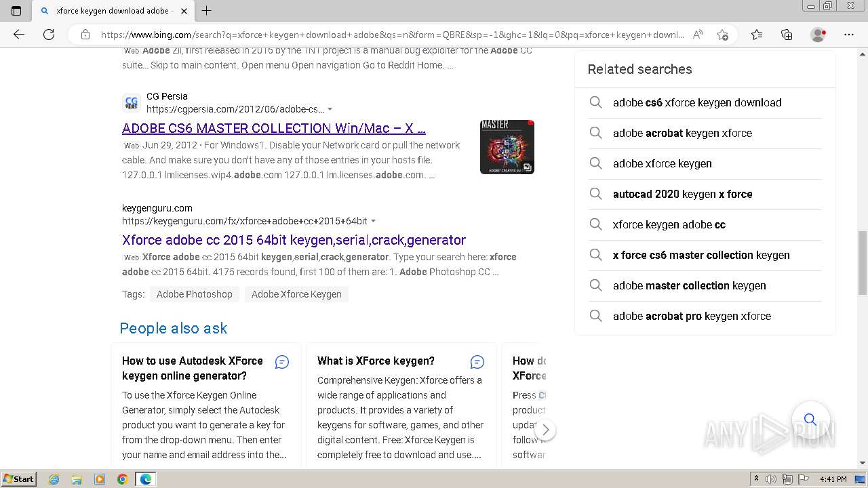Screen dimensions: 868x488
Task: Click the CG Persia site favicon
Action: pyautogui.click(x=132, y=103)
